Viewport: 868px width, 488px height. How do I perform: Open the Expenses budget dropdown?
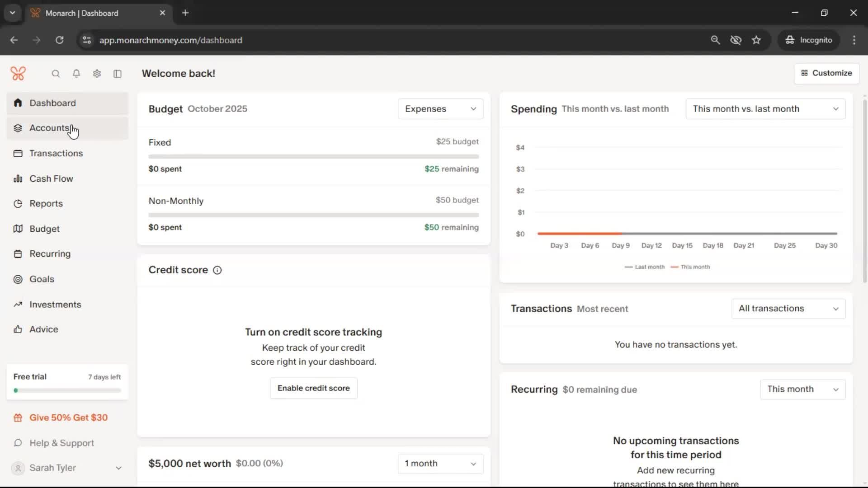(440, 109)
